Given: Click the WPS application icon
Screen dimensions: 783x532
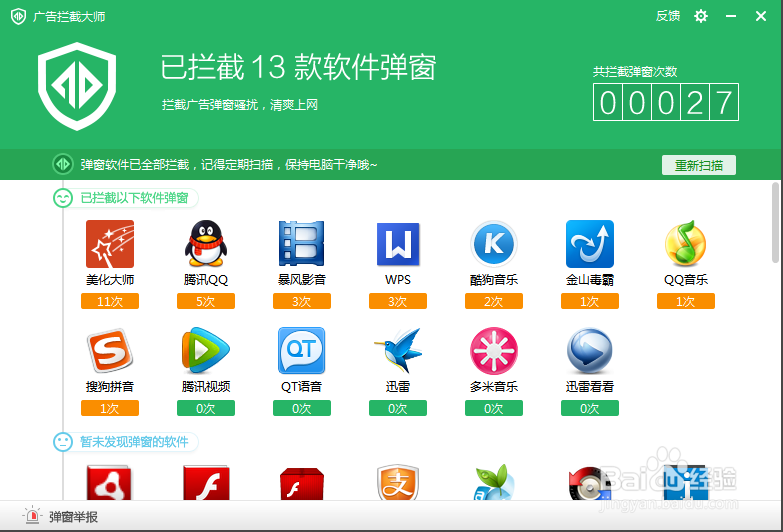Looking at the screenshot, I should 398,244.
